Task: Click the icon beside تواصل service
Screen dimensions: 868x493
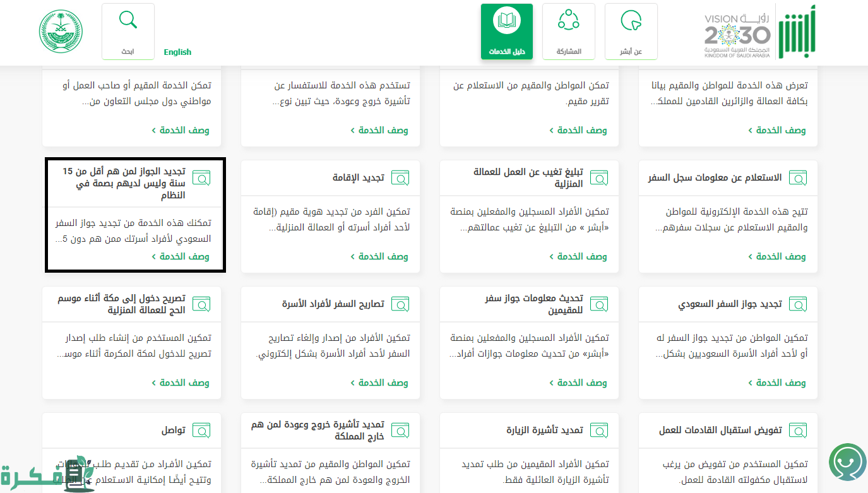Action: (201, 431)
